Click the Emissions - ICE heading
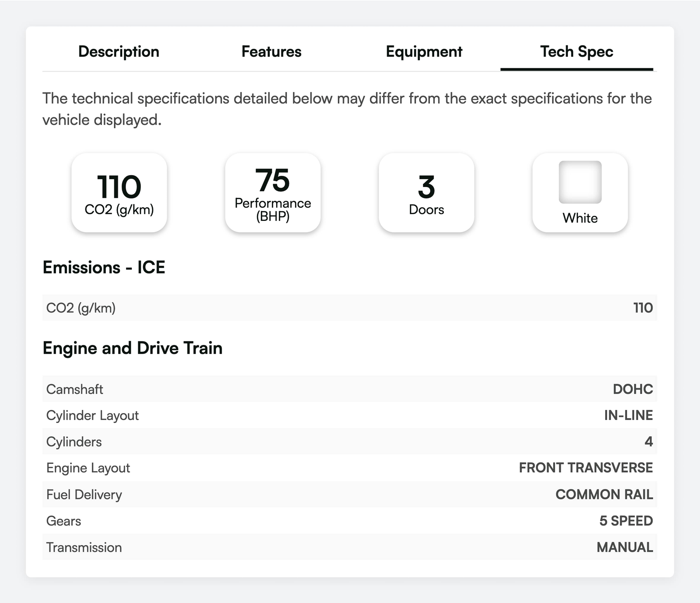The image size is (700, 603). coord(104,267)
